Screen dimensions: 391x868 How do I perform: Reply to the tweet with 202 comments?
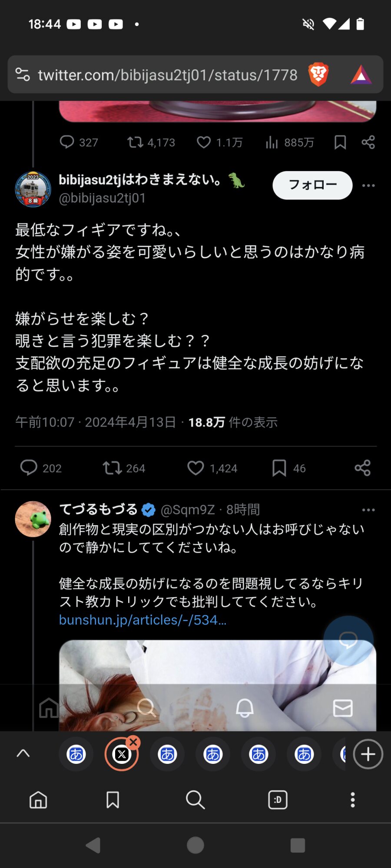(29, 468)
